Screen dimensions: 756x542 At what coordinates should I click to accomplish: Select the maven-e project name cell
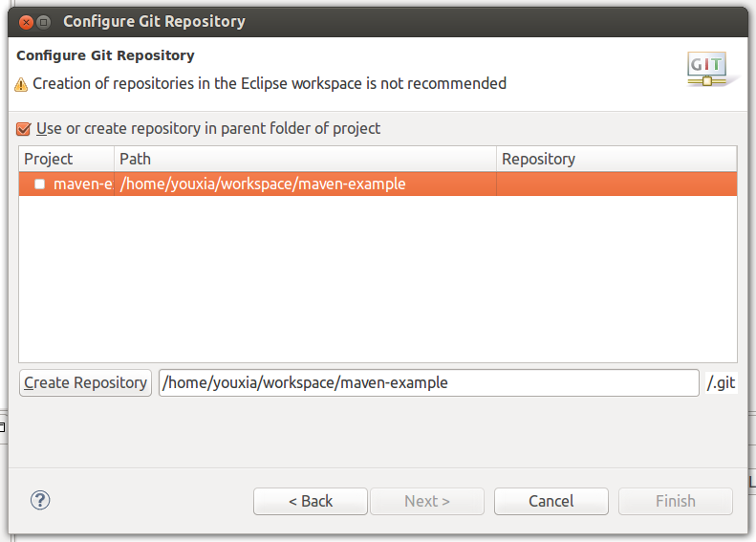tap(67, 184)
